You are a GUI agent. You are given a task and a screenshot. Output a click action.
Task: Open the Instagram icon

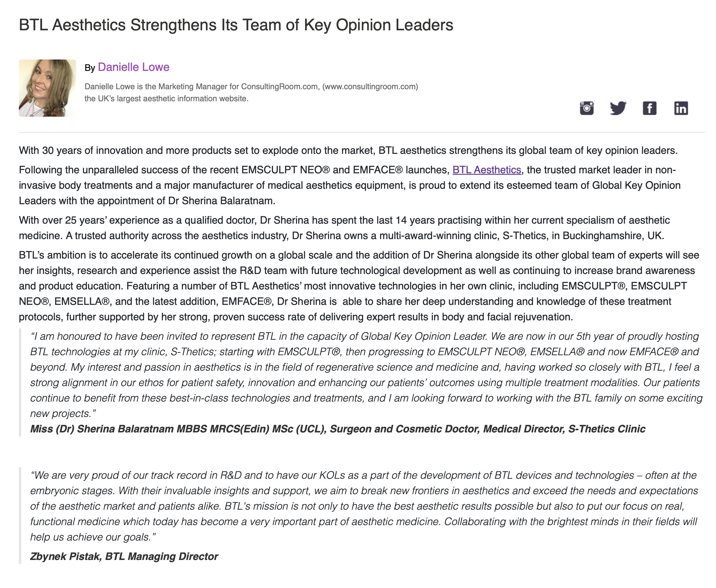(586, 108)
